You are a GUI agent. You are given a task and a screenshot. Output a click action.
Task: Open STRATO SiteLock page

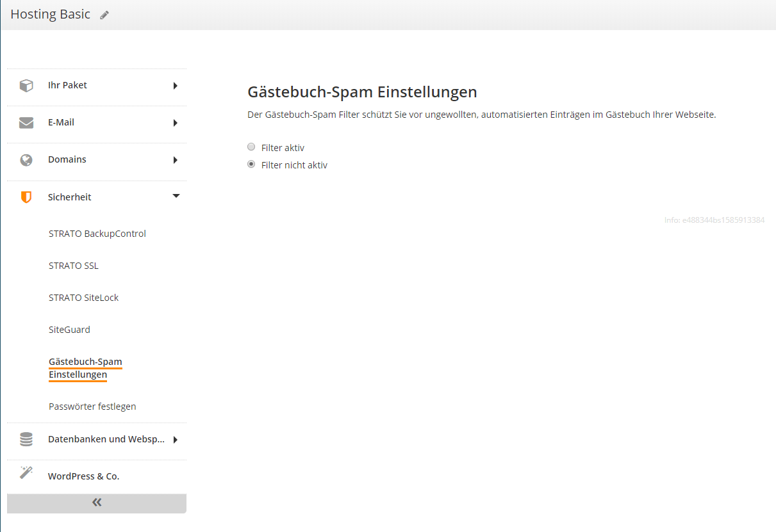tap(84, 298)
